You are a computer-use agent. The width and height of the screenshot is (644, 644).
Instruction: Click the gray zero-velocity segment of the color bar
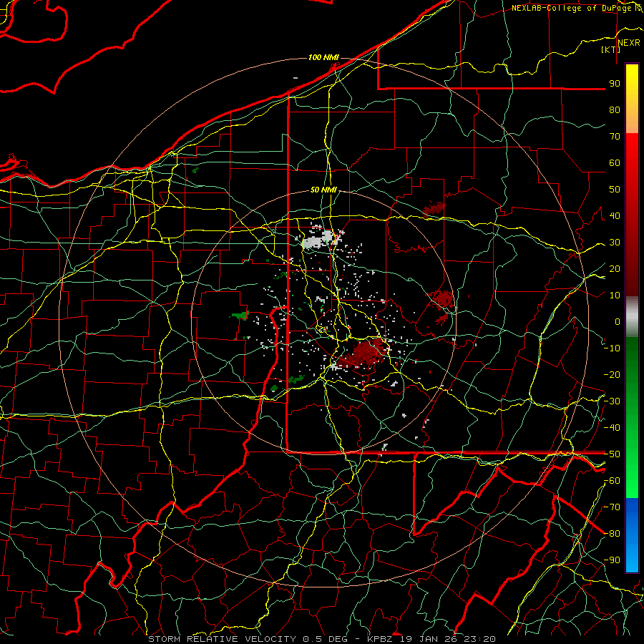[x=632, y=317]
